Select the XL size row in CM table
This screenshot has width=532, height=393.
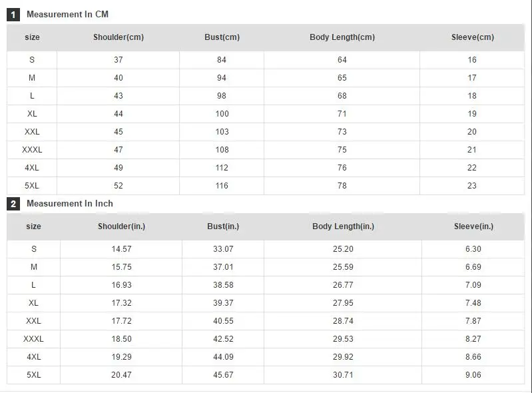[266, 114]
